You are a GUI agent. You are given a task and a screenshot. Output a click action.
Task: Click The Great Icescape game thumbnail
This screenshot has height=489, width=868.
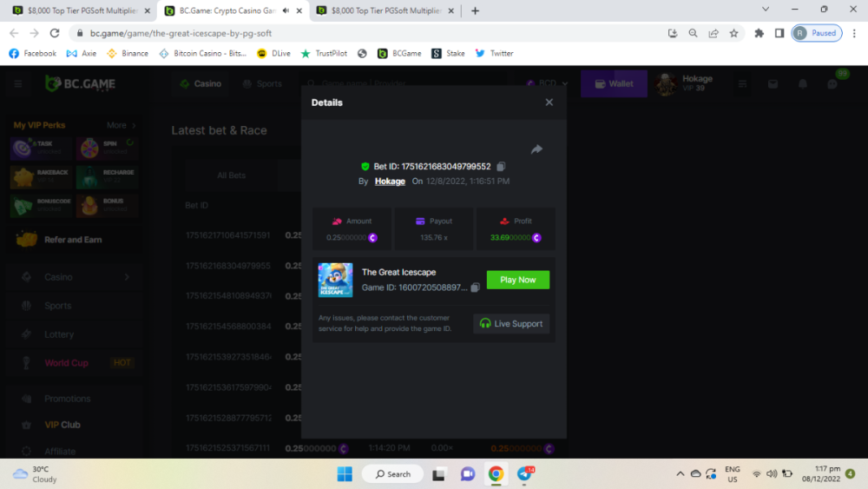335,280
